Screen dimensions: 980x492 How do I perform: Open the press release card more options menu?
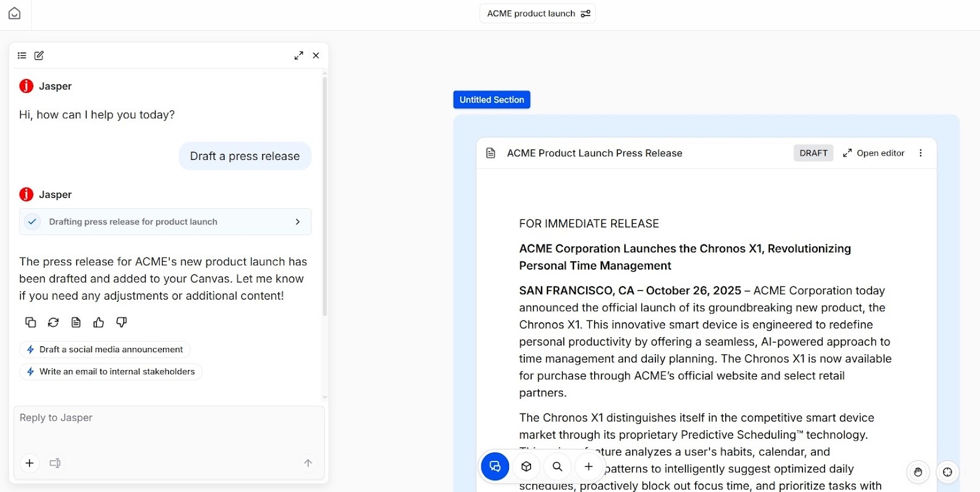[921, 153]
